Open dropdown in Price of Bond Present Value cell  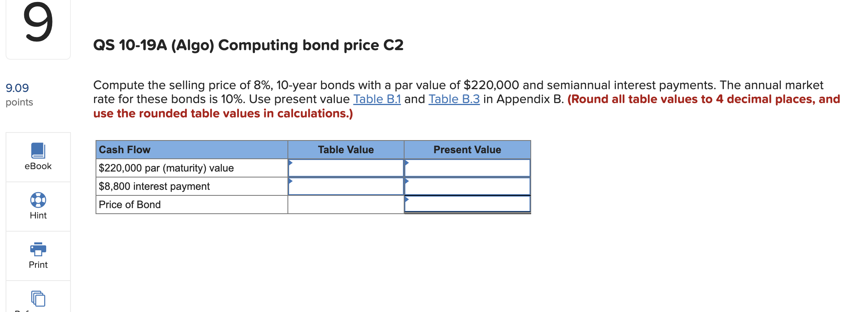[x=408, y=200]
